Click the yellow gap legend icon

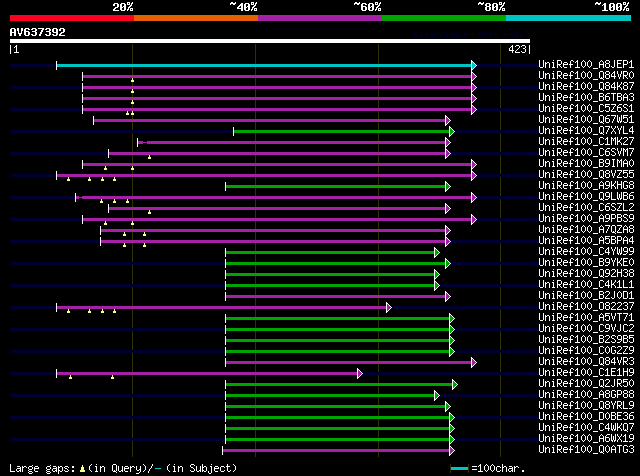click(82, 469)
